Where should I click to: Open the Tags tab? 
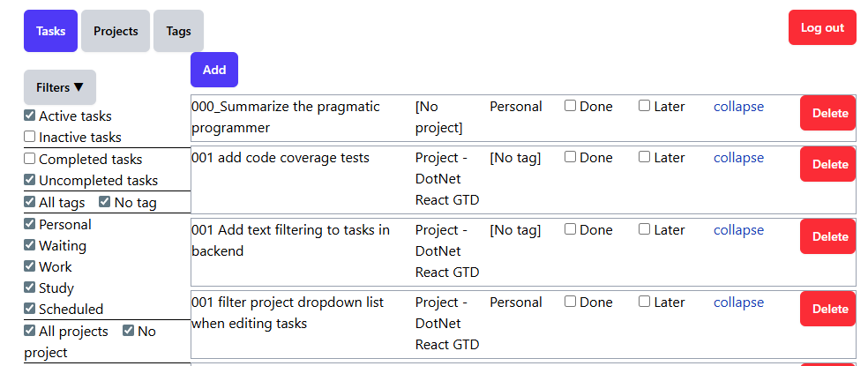pos(178,31)
